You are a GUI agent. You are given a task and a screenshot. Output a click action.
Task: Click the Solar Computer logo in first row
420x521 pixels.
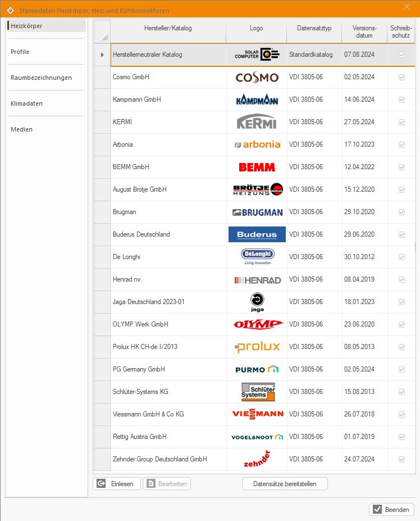coord(257,55)
